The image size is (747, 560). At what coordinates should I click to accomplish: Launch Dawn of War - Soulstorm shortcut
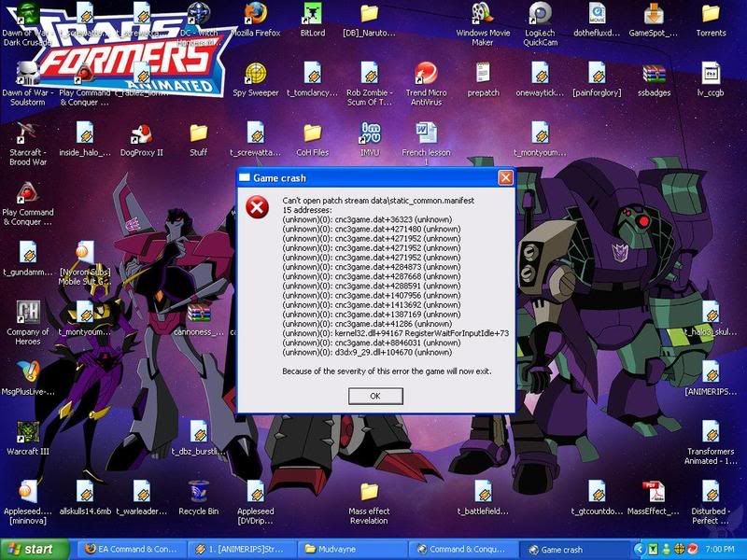pyautogui.click(x=28, y=74)
